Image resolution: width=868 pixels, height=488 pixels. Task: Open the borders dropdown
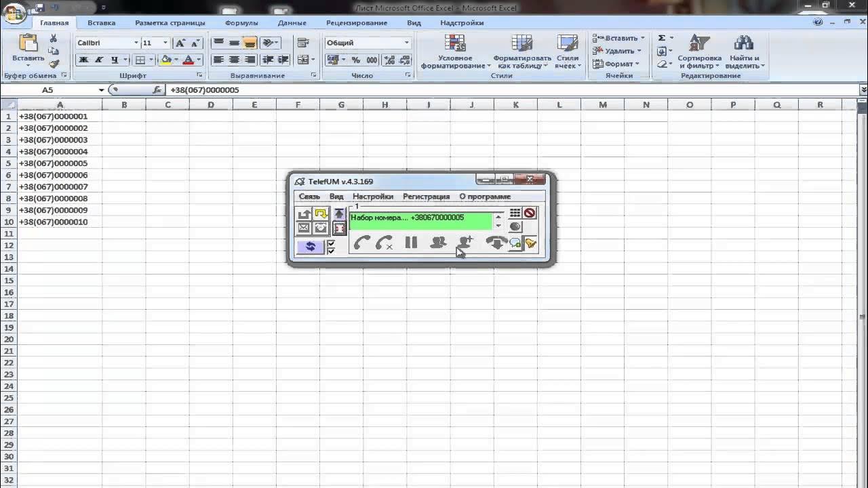(x=151, y=60)
